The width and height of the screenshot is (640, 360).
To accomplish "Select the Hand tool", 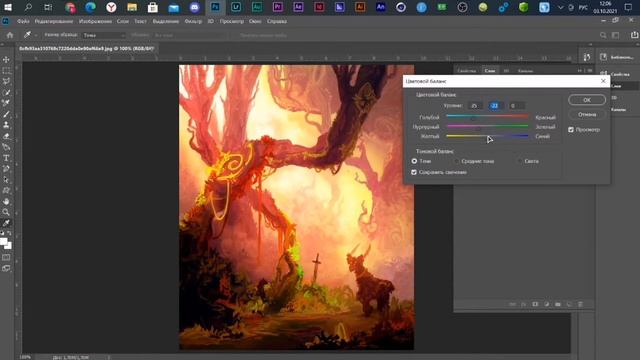I will (6, 202).
